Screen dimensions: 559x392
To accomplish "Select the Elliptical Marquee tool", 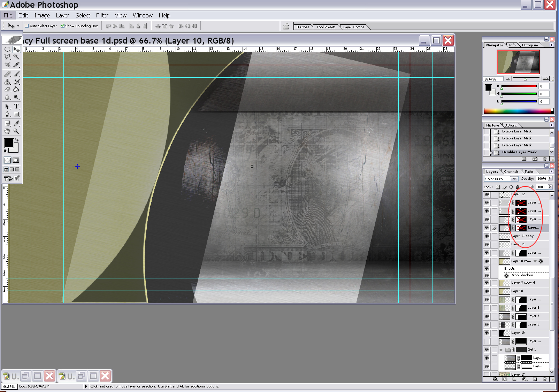I will 7,49.
